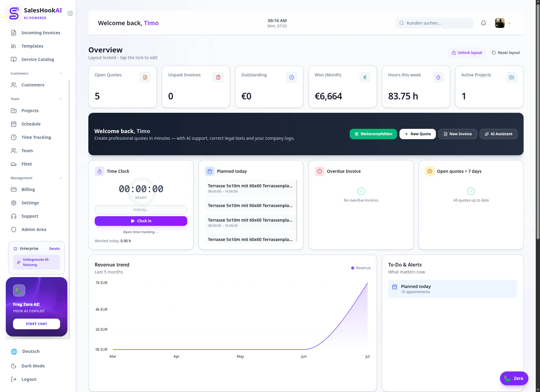Click the Weiterempfehlen button
Viewport: 540px width, 392px height.
(x=373, y=134)
